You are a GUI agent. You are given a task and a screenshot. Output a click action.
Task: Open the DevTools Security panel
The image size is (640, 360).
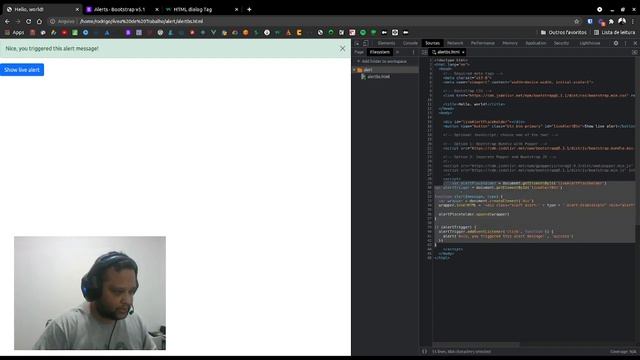tap(561, 43)
